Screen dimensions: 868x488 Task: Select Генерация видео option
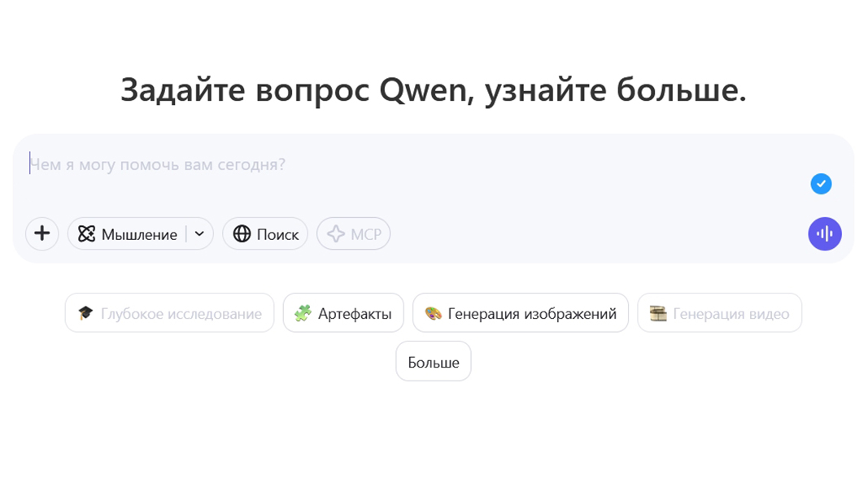click(720, 313)
